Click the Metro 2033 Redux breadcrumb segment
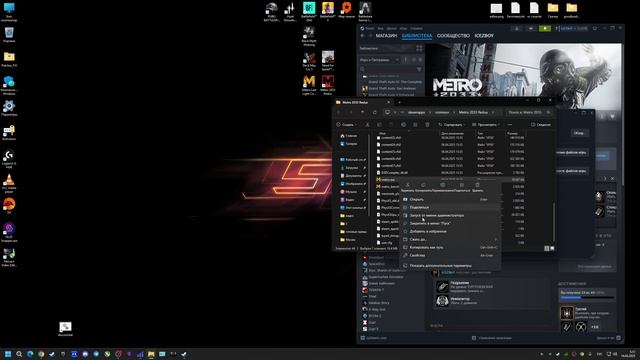Screen dimensions: 640x360 coord(473,112)
